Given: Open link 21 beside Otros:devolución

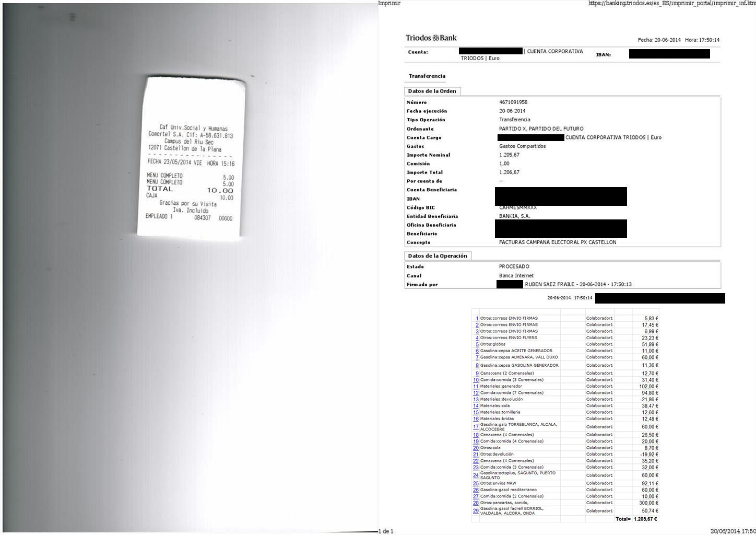Looking at the screenshot, I should (x=476, y=455).
